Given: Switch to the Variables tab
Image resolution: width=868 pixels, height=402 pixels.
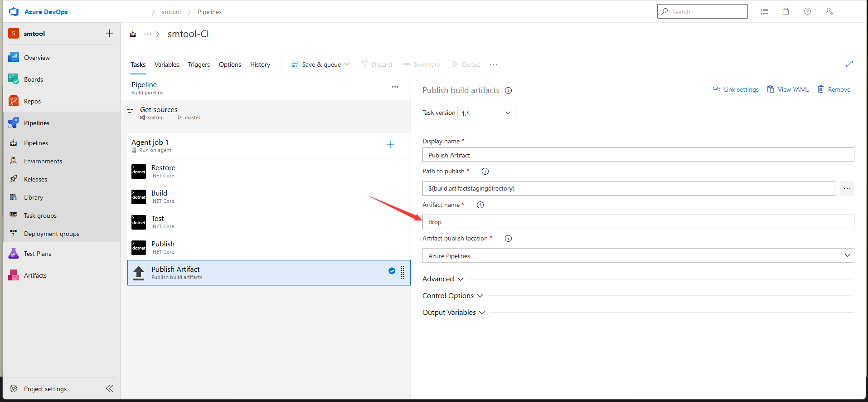Looking at the screenshot, I should pyautogui.click(x=166, y=64).
